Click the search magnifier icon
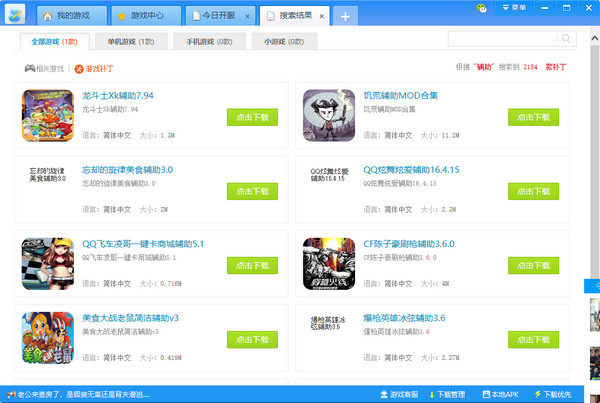The image size is (600, 403). click(x=568, y=38)
